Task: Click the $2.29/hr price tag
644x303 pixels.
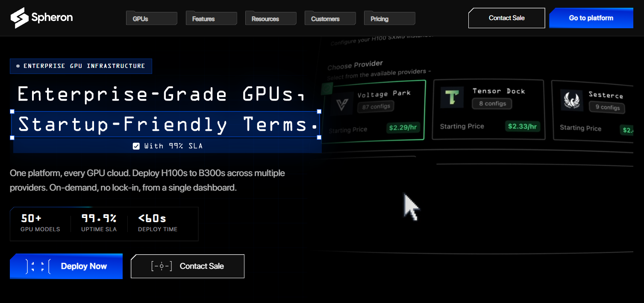Action: coord(404,128)
